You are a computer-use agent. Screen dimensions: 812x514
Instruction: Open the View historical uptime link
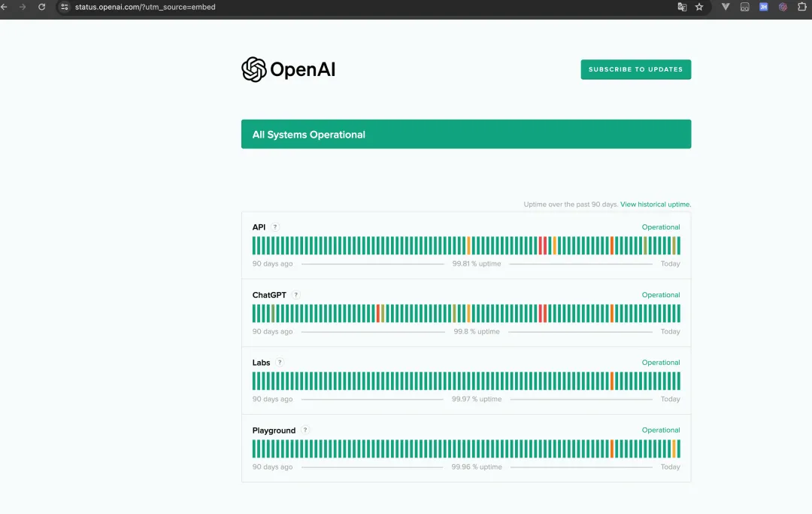pyautogui.click(x=656, y=205)
